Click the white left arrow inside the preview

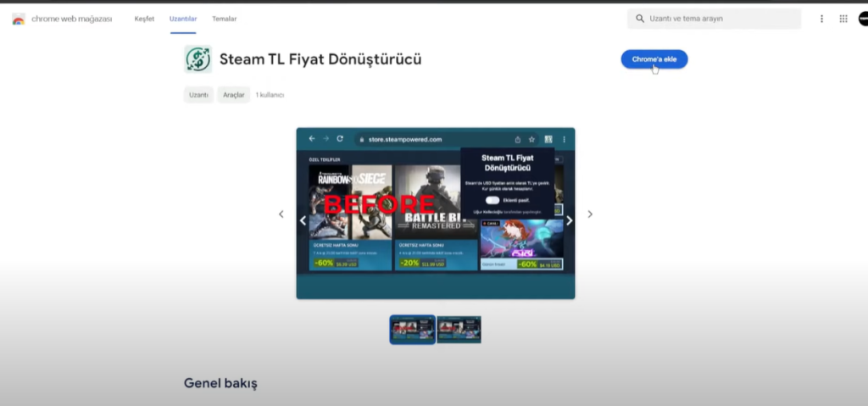(303, 220)
